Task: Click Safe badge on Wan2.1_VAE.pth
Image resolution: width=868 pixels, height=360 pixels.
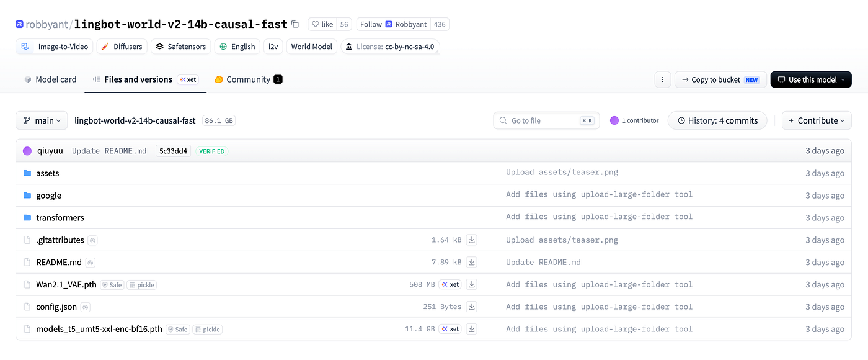Action: tap(112, 285)
